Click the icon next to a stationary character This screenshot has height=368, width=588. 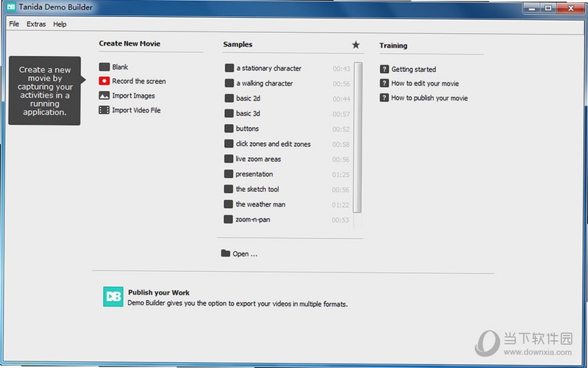(229, 68)
